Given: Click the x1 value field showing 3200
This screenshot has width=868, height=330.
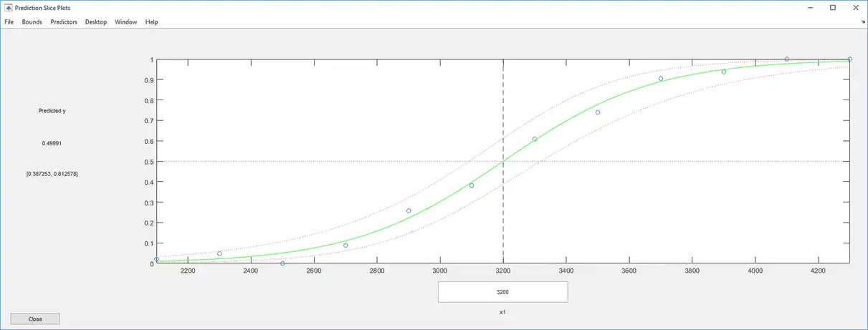Looking at the screenshot, I should coord(503,292).
